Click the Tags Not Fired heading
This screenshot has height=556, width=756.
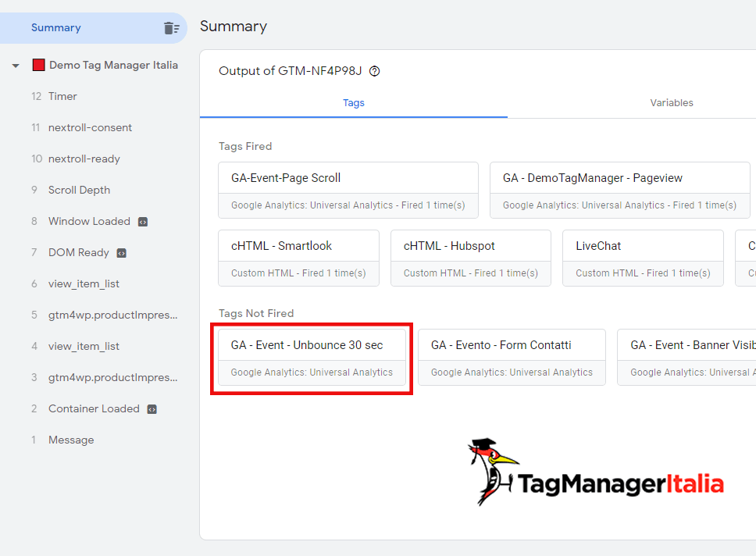[x=256, y=313]
